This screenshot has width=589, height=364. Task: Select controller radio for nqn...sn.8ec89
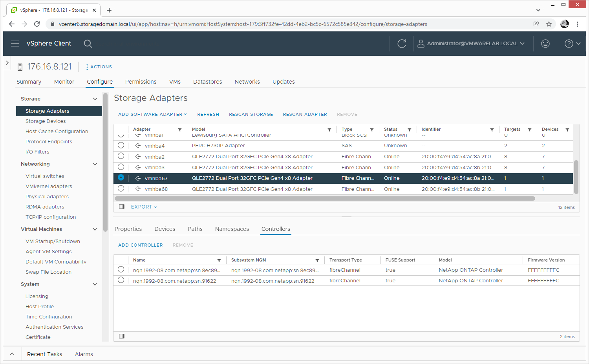coord(121,269)
